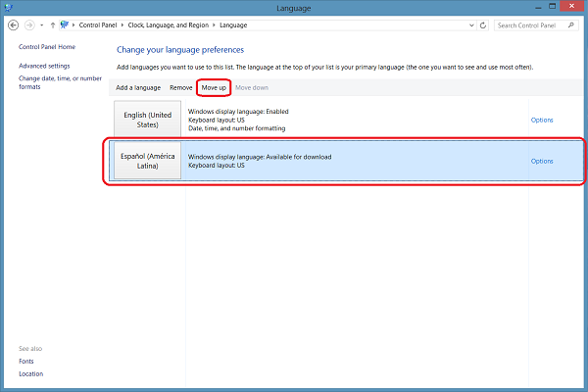Screen dimensions: 588x392
Task: Open Location link under See also
Action: 30,374
